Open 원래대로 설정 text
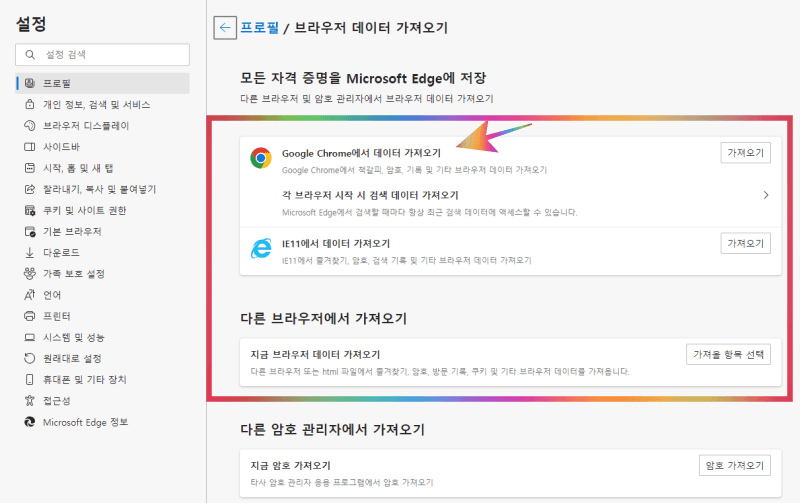 pos(72,359)
